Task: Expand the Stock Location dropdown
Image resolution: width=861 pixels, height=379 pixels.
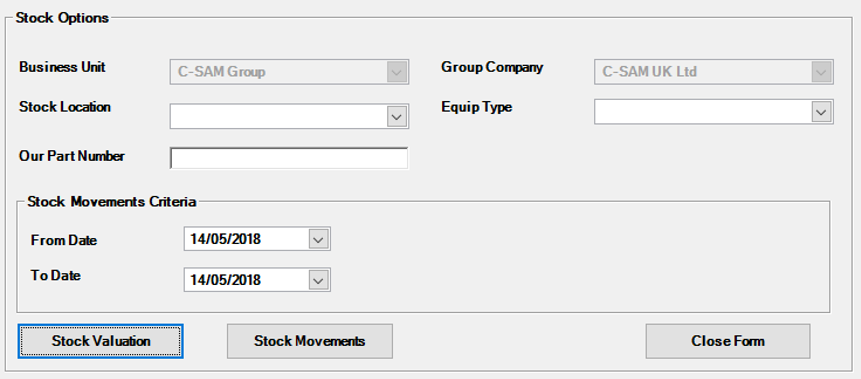Action: (x=396, y=116)
